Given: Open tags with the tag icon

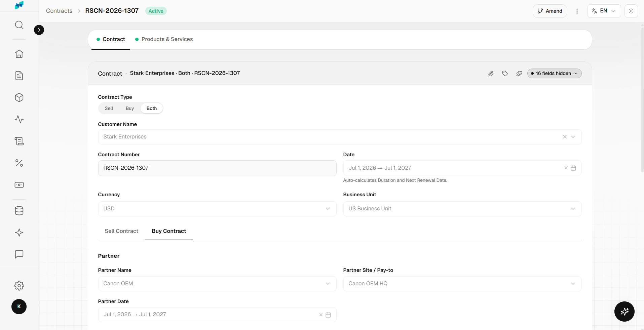Looking at the screenshot, I should coord(505,73).
